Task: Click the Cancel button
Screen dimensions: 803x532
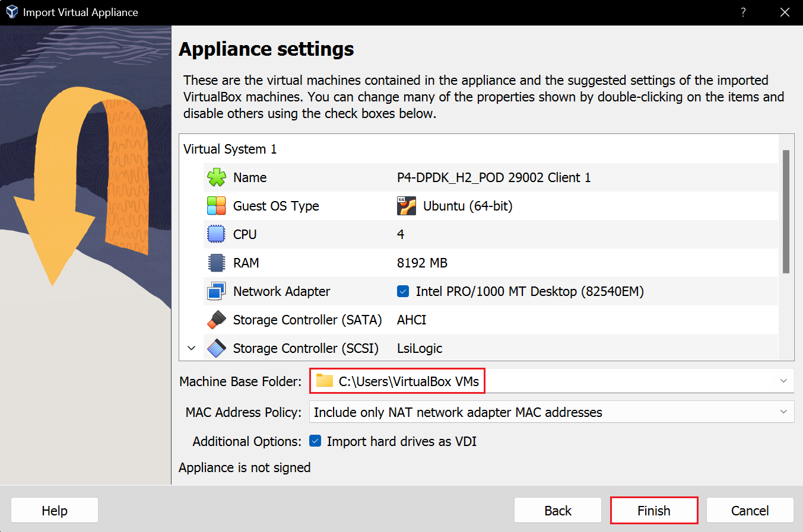Action: coord(750,511)
